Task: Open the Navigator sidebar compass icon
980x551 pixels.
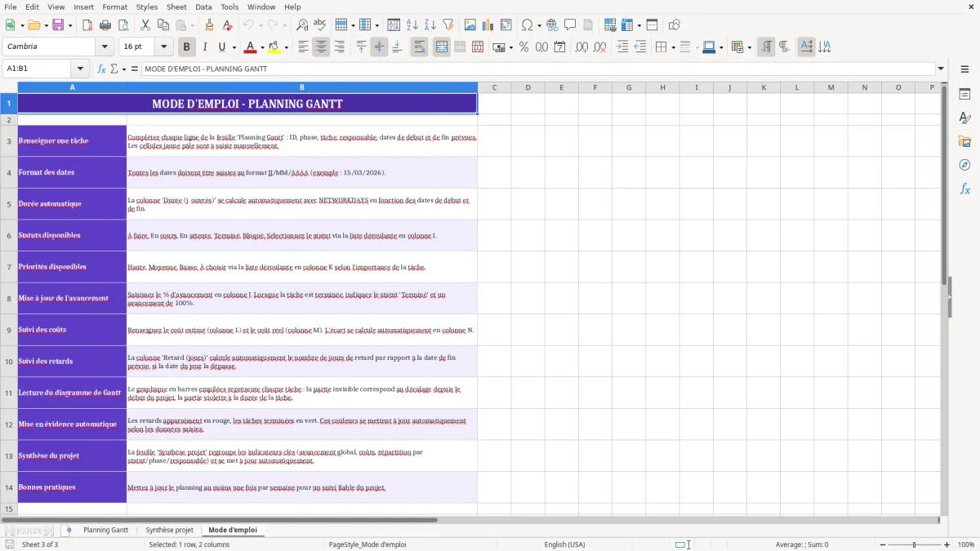Action: (964, 165)
